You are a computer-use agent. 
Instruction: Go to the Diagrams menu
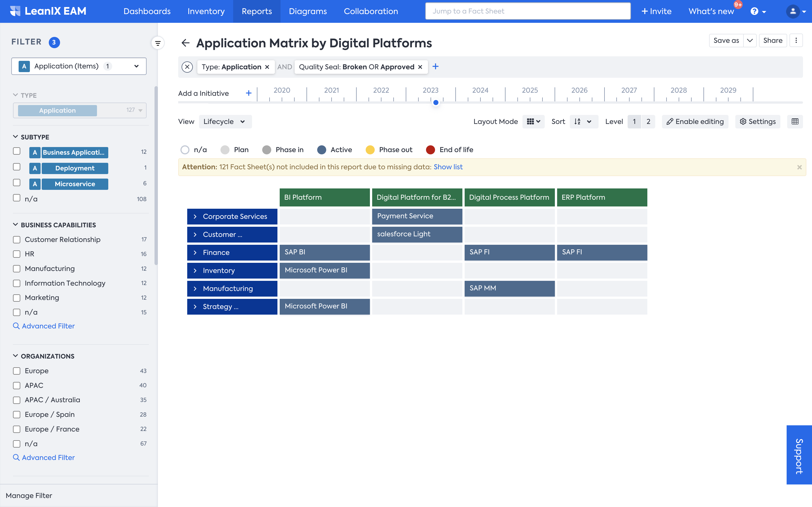(308, 11)
